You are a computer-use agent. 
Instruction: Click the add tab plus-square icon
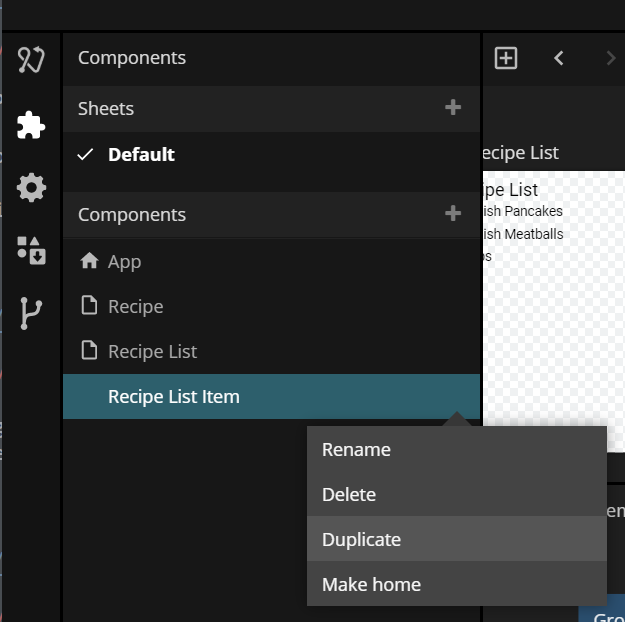click(506, 58)
